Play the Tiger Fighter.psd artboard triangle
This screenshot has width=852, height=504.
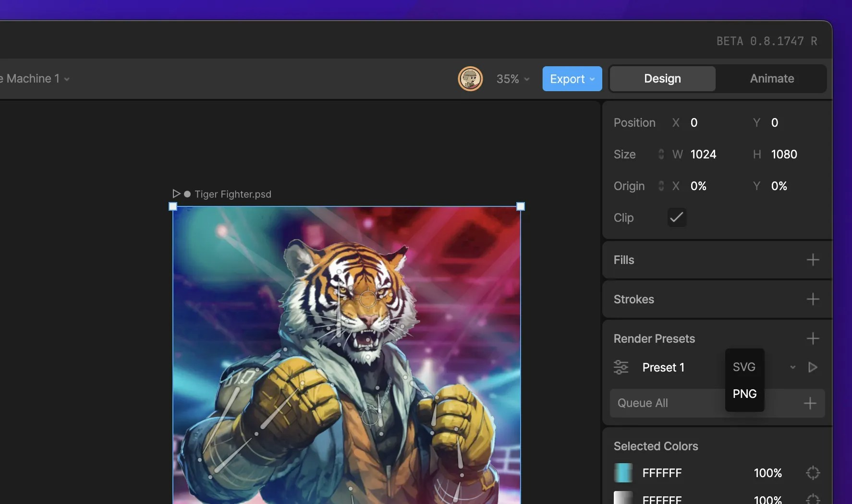[x=176, y=194]
